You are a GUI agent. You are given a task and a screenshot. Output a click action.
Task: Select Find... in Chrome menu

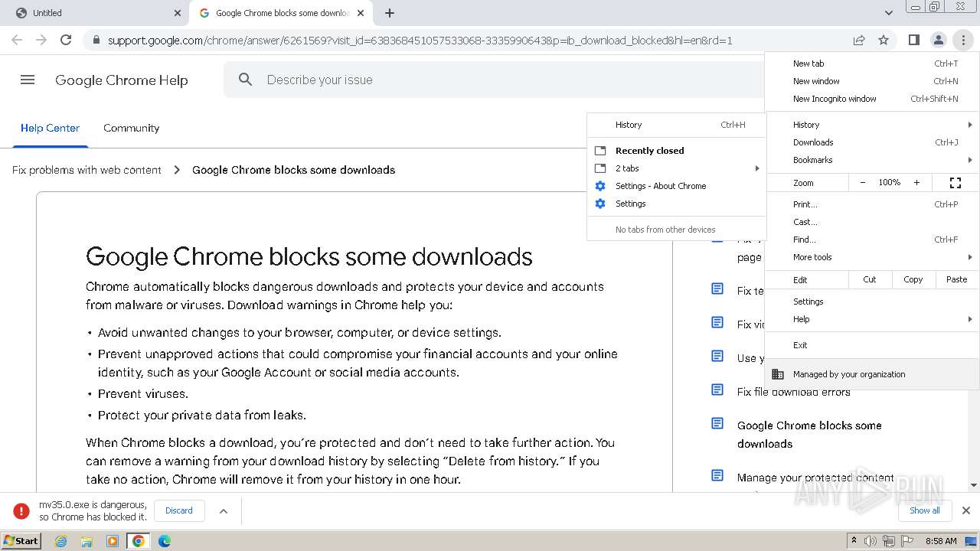point(872,240)
